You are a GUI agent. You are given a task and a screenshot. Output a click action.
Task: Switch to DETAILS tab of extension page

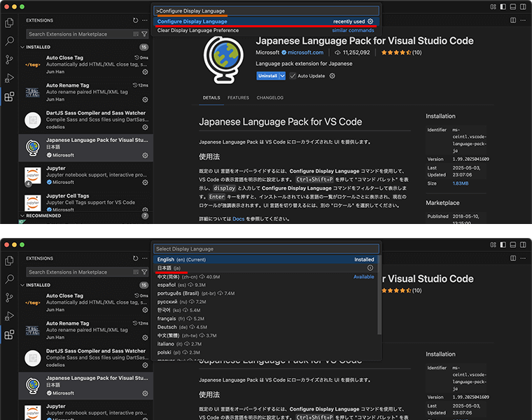pyautogui.click(x=211, y=98)
